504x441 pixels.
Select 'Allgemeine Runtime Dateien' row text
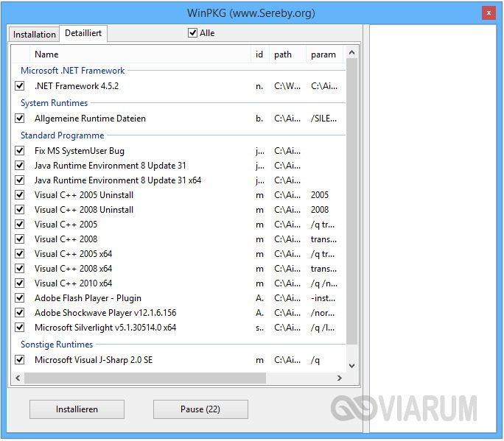pos(90,119)
